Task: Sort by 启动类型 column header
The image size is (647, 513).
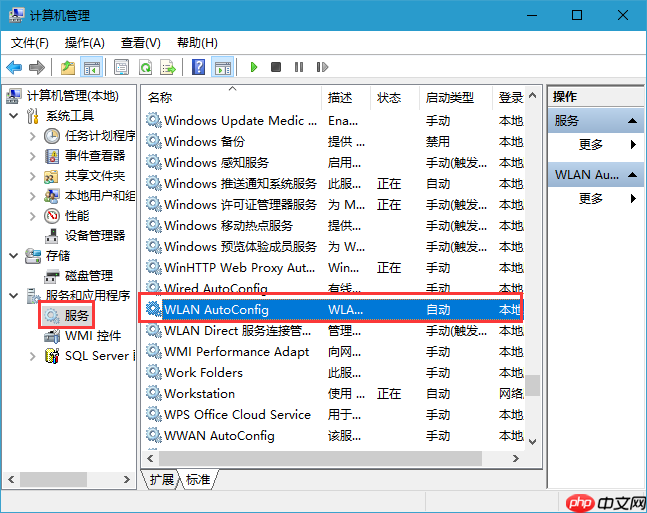Action: pyautogui.click(x=456, y=97)
